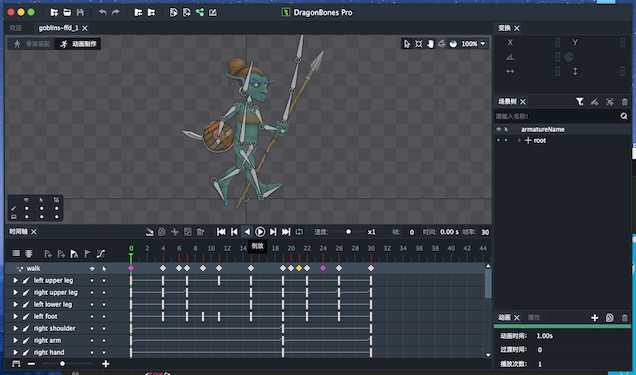Click the green share icon in toolbar
This screenshot has height=375, width=636.
[x=200, y=13]
